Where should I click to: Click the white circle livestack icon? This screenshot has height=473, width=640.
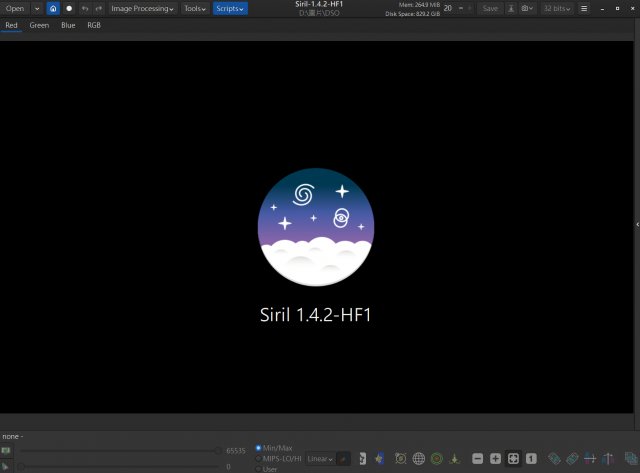pos(69,8)
